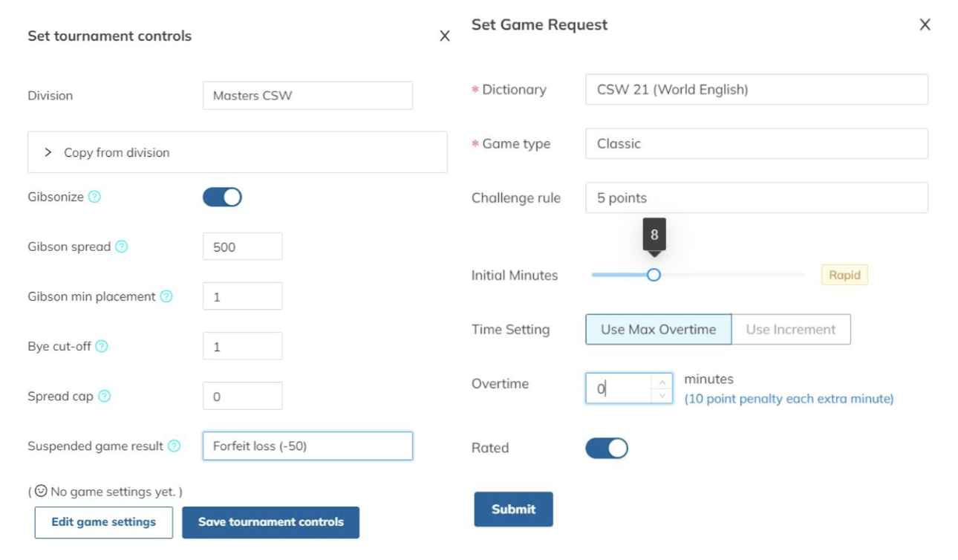This screenshot has width=958, height=560.
Task: Open the Dictionary dropdown
Action: [756, 90]
